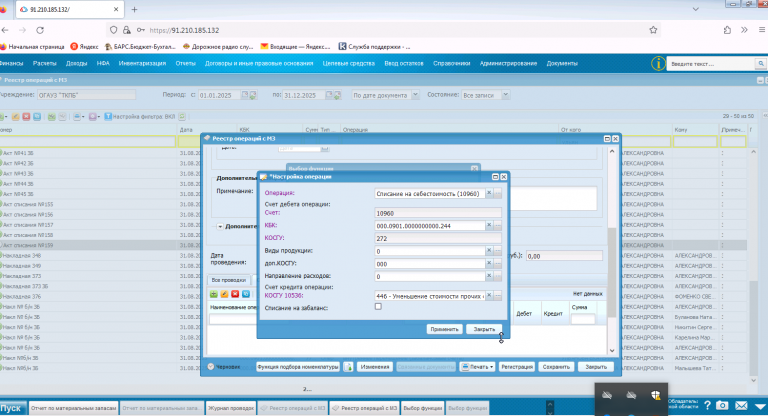Open Договоры и иные правовые основания menu
The width and height of the screenshot is (768, 416).
tap(259, 63)
